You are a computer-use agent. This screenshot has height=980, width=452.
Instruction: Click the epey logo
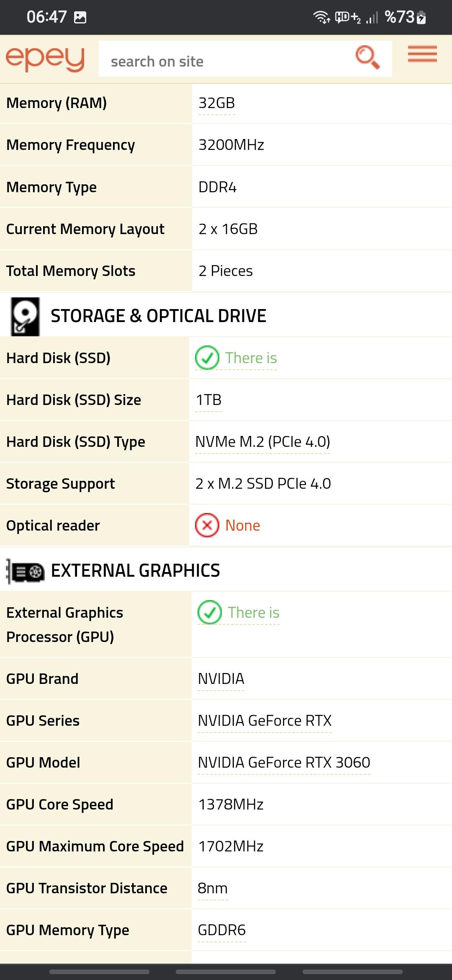pos(45,59)
